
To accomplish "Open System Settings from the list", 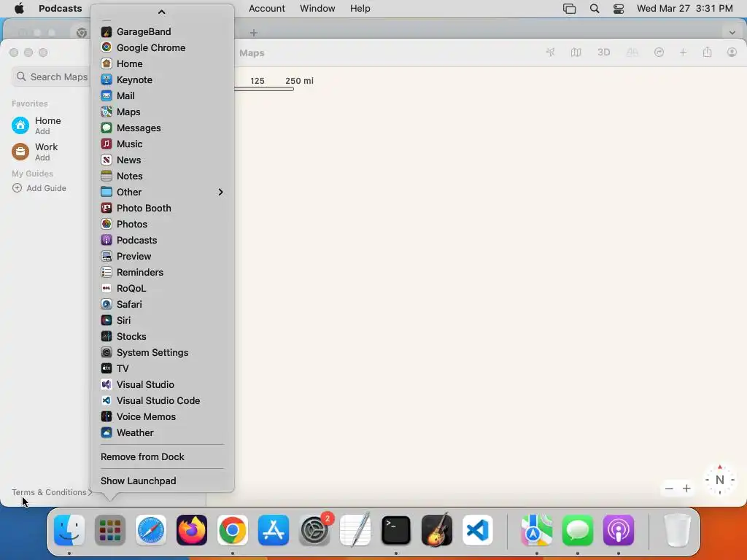I will point(162,352).
